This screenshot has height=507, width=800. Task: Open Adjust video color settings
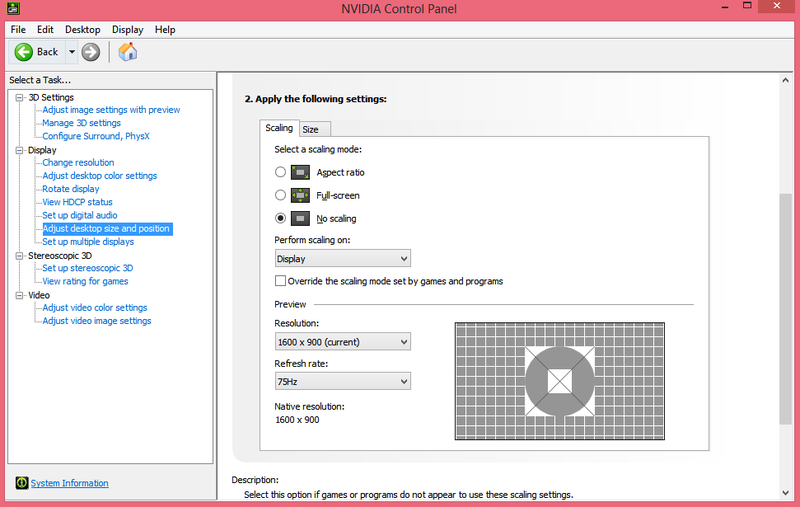pyautogui.click(x=95, y=308)
